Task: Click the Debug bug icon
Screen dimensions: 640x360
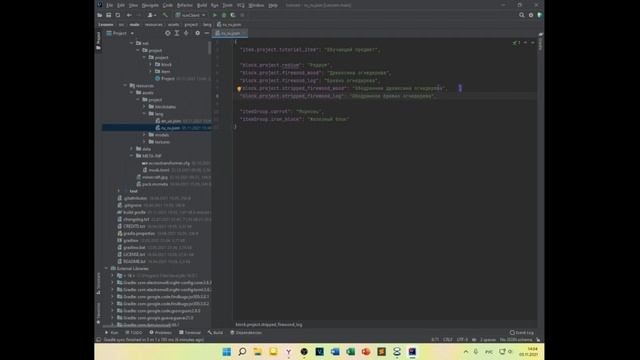Action: (x=224, y=15)
